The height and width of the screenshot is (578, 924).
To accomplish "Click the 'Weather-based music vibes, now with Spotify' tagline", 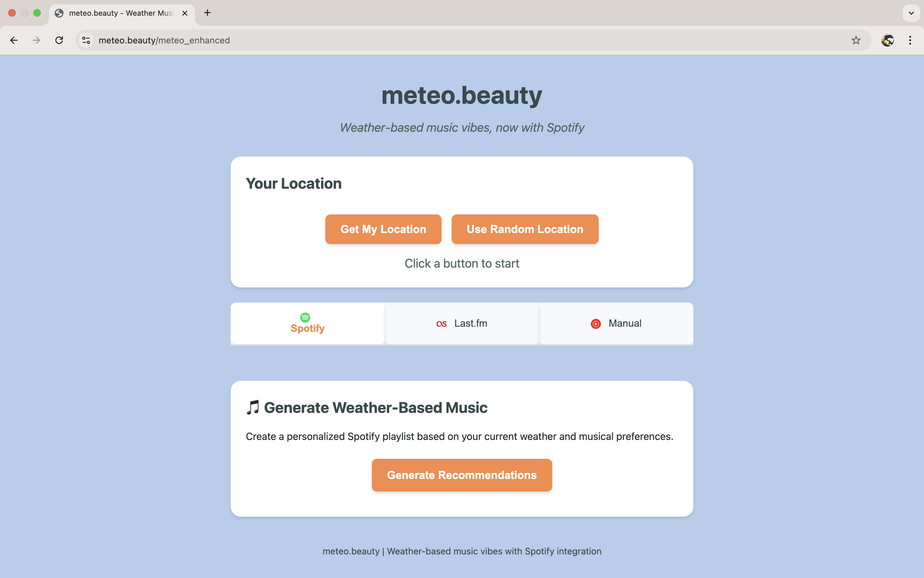I will (462, 128).
